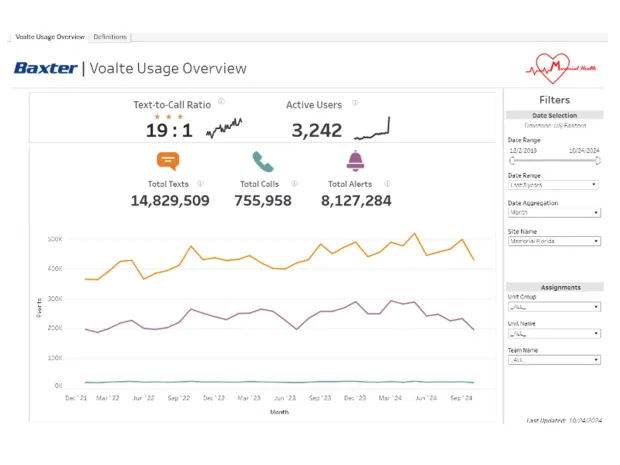Open the Date Aggregation dropdown
This screenshot has width=620, height=465.
[x=554, y=213]
